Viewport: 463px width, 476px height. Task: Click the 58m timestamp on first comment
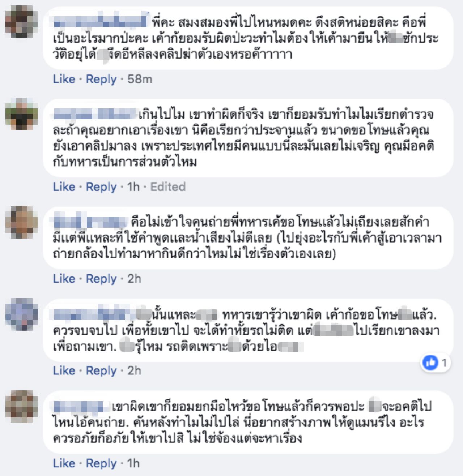(140, 79)
